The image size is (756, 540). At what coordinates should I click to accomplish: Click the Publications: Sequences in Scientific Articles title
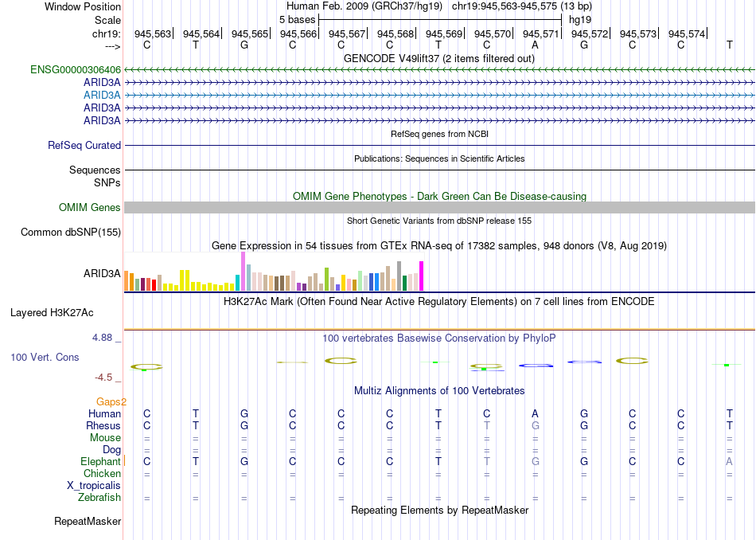pyautogui.click(x=439, y=158)
